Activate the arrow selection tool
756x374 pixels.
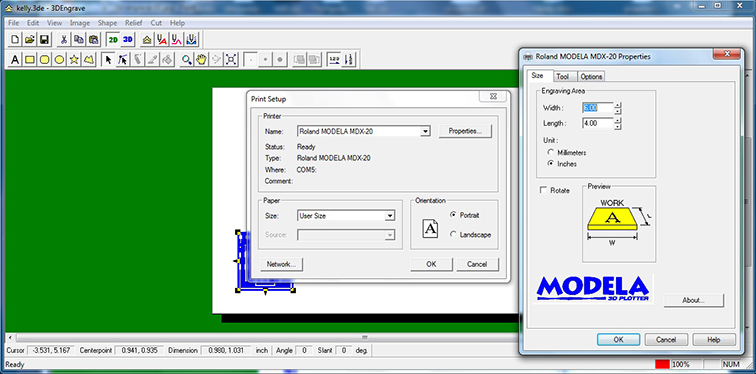click(108, 60)
